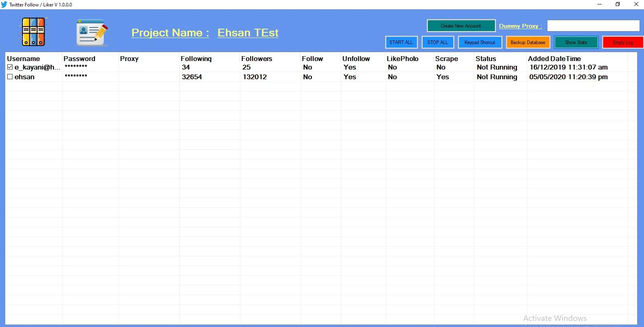Click date 16/12/2019 11:31:07 am
Image resolution: width=644 pixels, height=327 pixels.
(x=568, y=67)
